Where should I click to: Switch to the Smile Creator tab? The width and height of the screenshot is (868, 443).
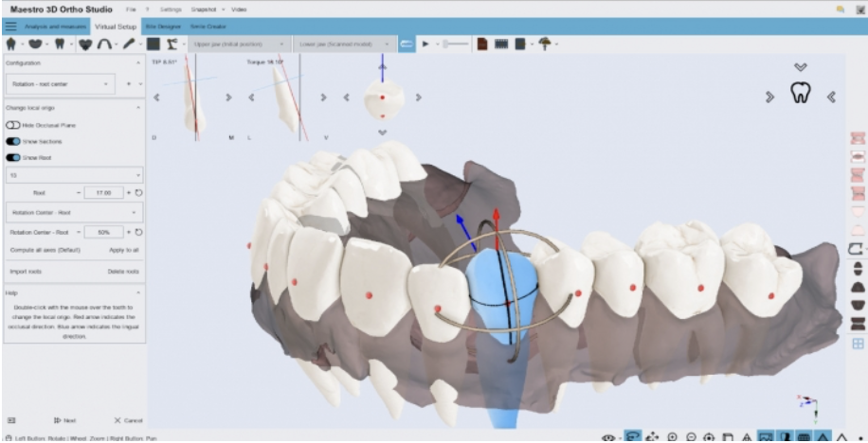click(x=208, y=27)
